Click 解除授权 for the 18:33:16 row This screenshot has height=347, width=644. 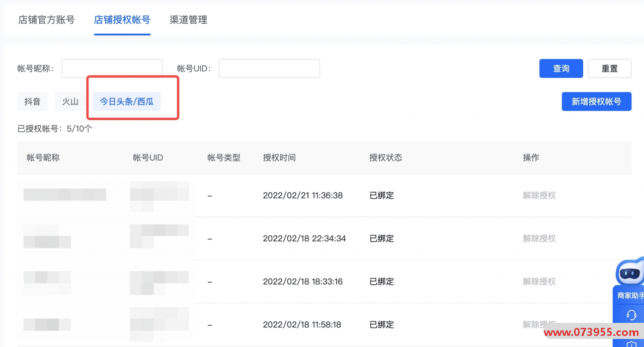tap(539, 282)
